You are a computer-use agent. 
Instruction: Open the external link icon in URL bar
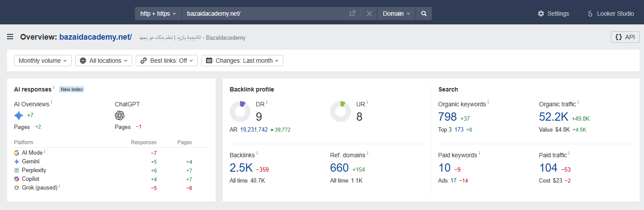click(352, 14)
